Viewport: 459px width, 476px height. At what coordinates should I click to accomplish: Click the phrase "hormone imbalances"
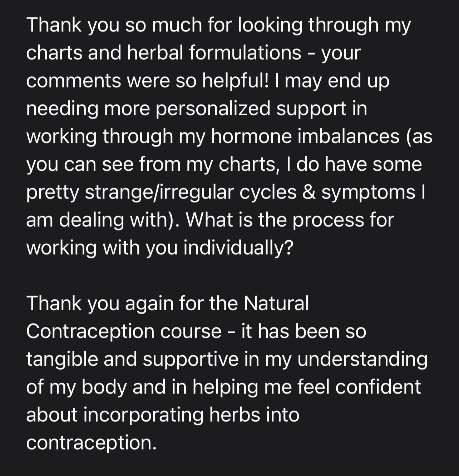[x=305, y=136]
